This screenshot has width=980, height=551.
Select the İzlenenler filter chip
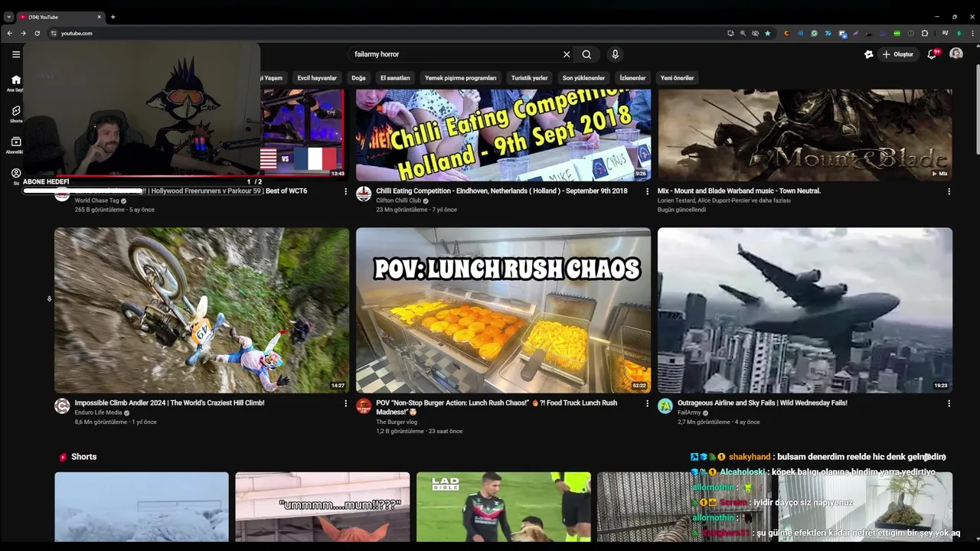632,78
